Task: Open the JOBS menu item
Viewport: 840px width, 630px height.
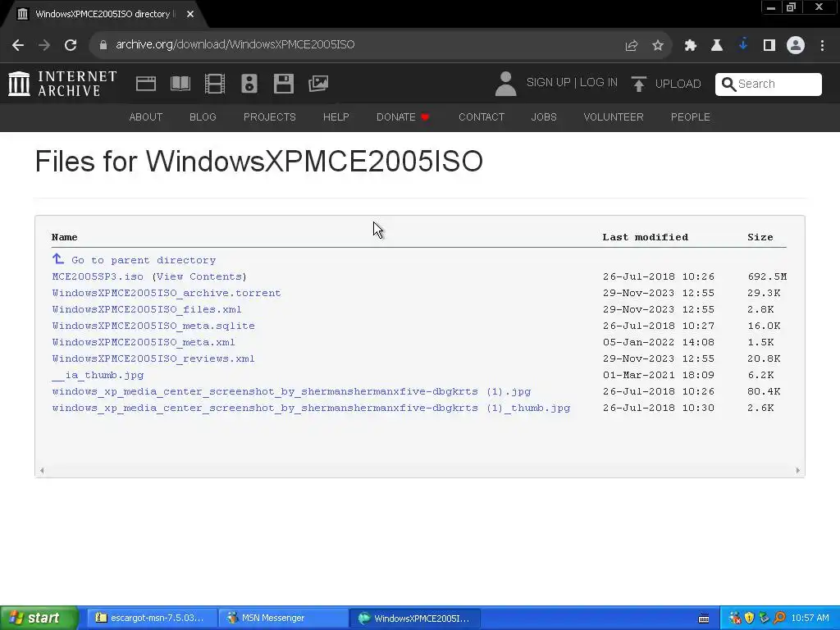Action: [x=544, y=116]
